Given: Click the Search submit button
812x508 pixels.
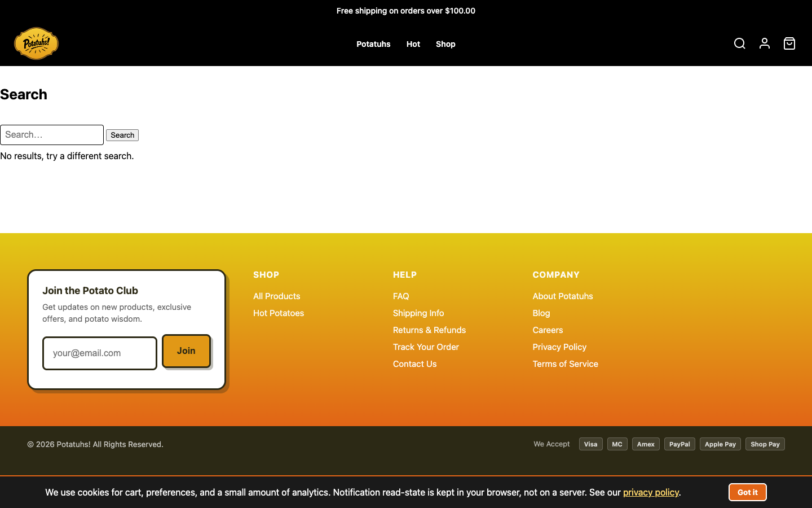Looking at the screenshot, I should coord(122,135).
